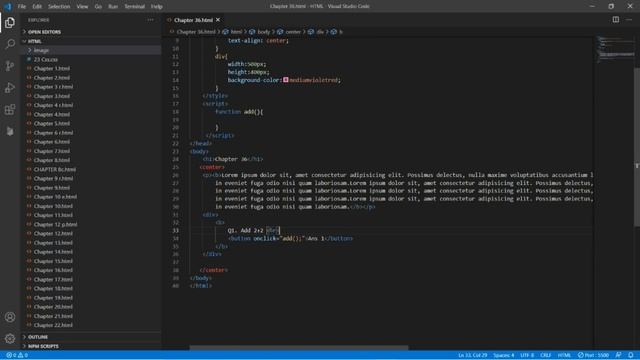Expand the NPM Scripts section

pos(91,346)
